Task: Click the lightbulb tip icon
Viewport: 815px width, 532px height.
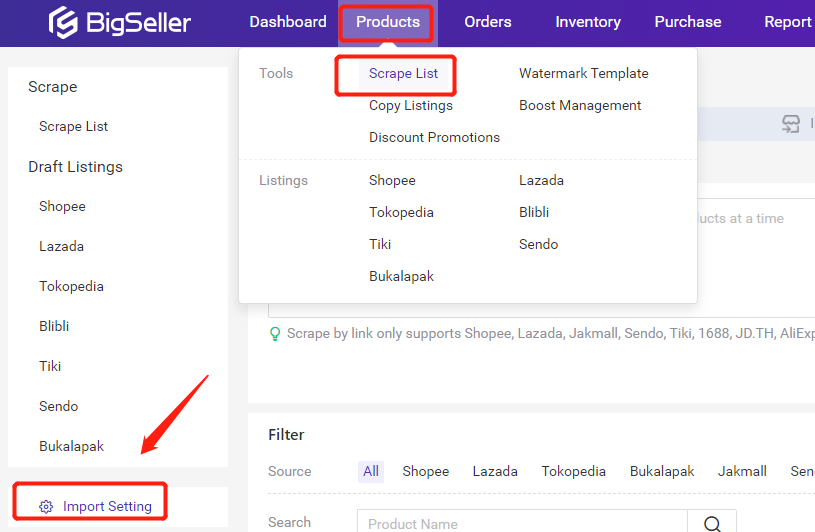Action: click(275, 334)
